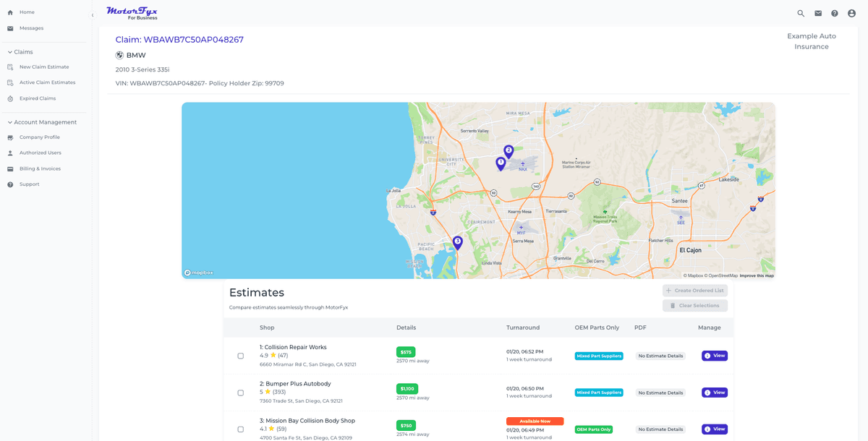Click map pin number 3
This screenshot has height=441, width=868.
click(457, 242)
